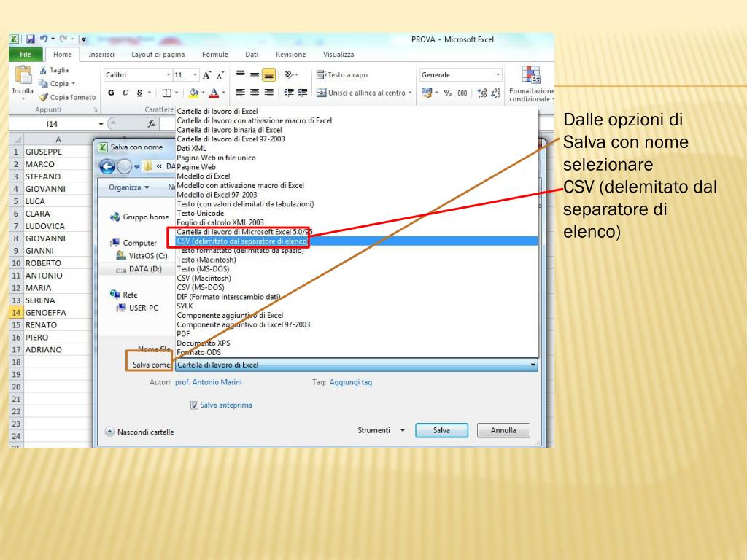This screenshot has height=560, width=747.
Task: Switch to the Revisione tab
Action: click(x=290, y=54)
